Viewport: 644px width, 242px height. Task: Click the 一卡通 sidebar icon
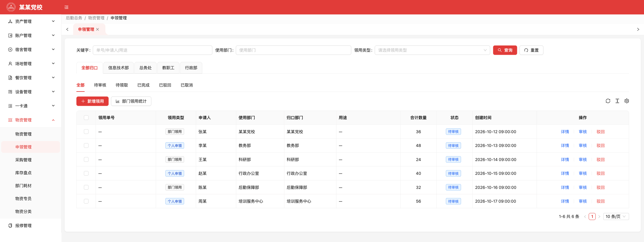10,106
